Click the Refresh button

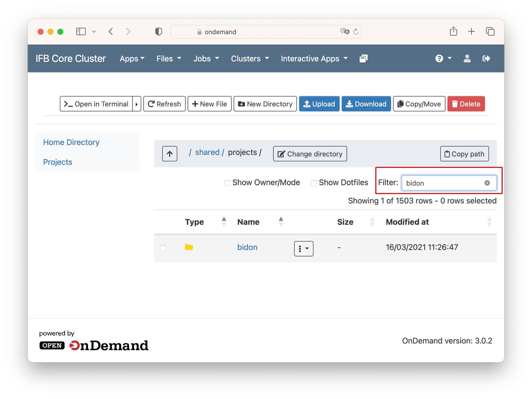[x=164, y=104]
